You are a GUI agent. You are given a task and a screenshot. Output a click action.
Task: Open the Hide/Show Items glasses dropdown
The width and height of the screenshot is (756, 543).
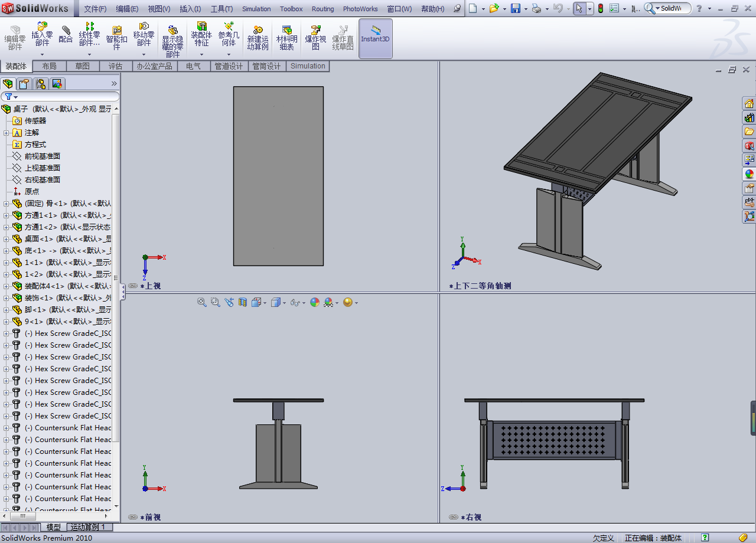298,302
